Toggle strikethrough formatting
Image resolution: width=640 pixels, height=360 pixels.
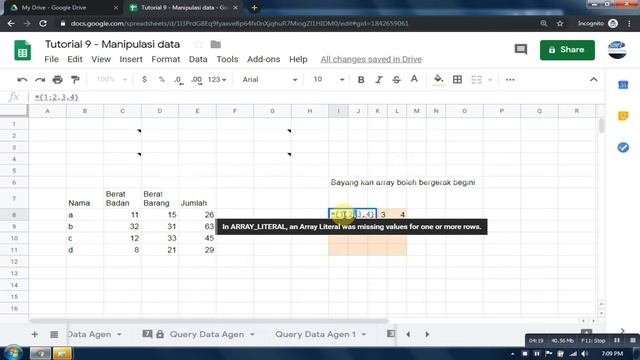click(396, 80)
